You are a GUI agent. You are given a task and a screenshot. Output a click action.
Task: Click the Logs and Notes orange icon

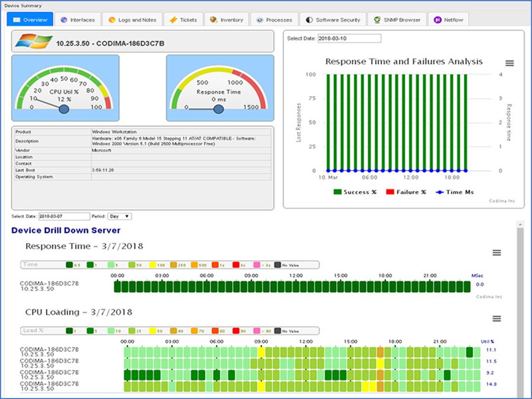point(112,20)
